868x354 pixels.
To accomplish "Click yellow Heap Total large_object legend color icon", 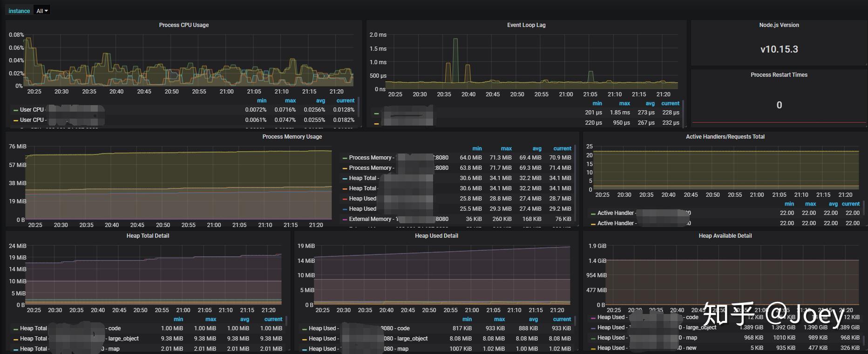I will pyautogui.click(x=16, y=339).
